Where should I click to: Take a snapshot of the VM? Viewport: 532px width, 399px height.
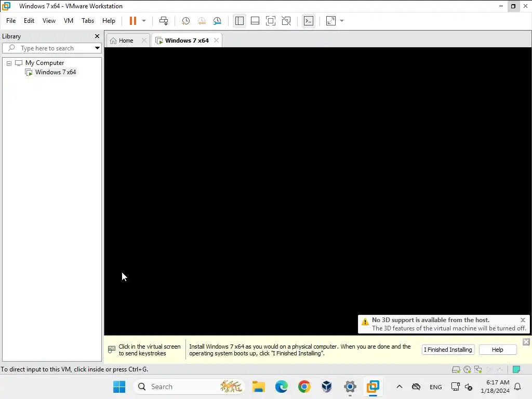point(185,21)
